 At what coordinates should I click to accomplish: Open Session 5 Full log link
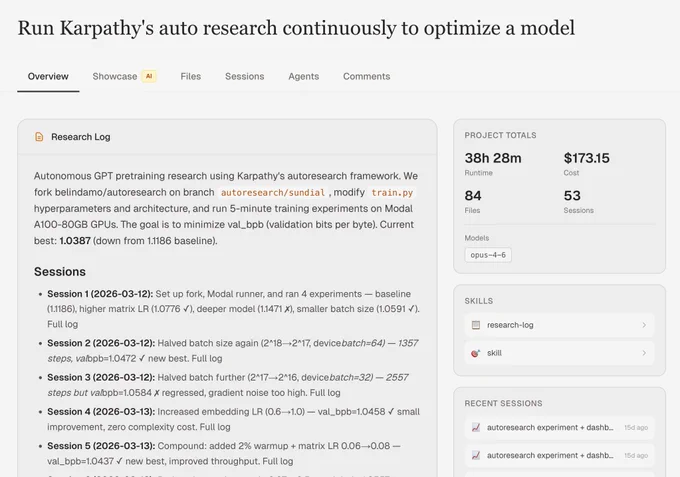pyautogui.click(x=278, y=461)
